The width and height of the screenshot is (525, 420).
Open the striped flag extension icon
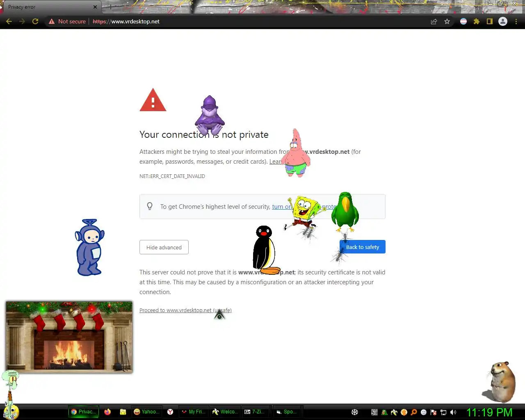pos(463,21)
